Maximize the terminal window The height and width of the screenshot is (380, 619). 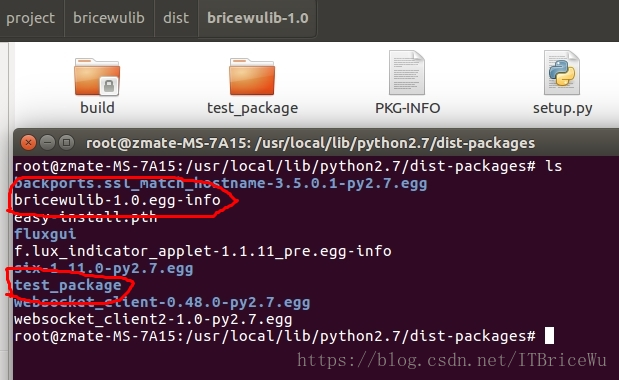(x=66, y=142)
